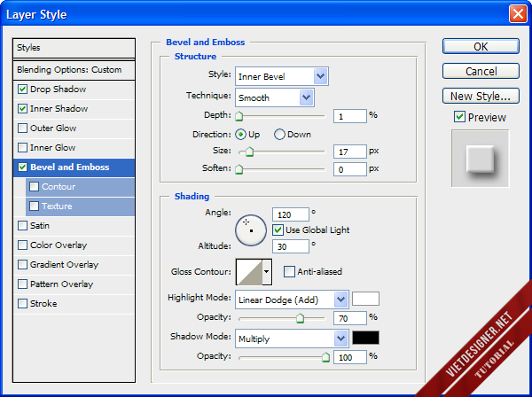Select Styles in the left panel

(x=74, y=48)
